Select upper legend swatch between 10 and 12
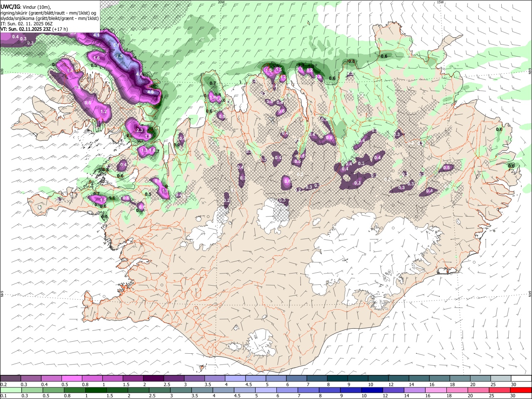 [378, 378]
